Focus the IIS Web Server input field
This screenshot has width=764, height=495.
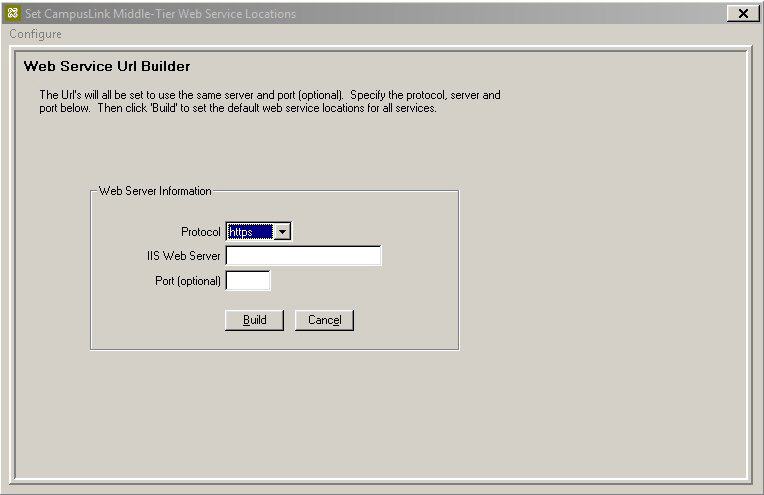click(304, 256)
